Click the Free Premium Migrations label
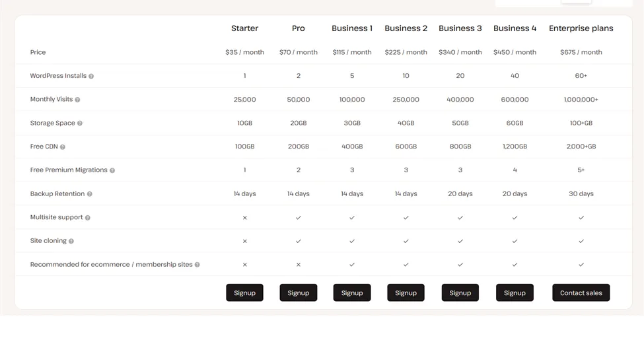The width and height of the screenshot is (644, 340). click(x=69, y=170)
